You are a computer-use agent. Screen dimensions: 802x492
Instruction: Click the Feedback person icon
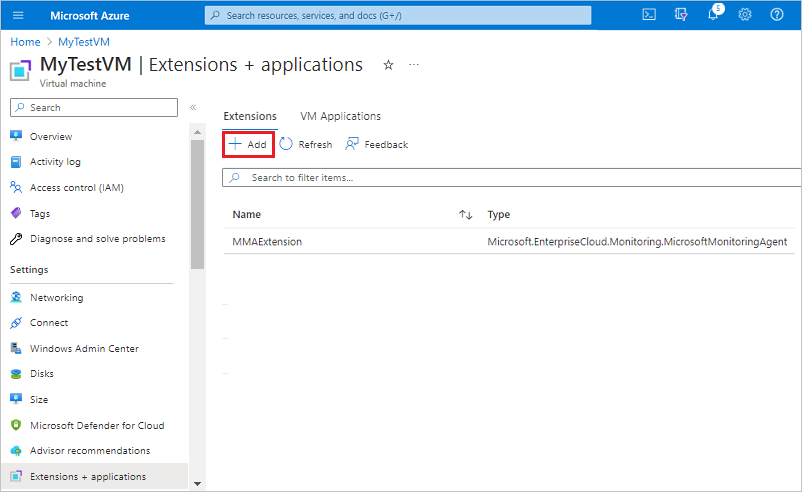click(351, 144)
